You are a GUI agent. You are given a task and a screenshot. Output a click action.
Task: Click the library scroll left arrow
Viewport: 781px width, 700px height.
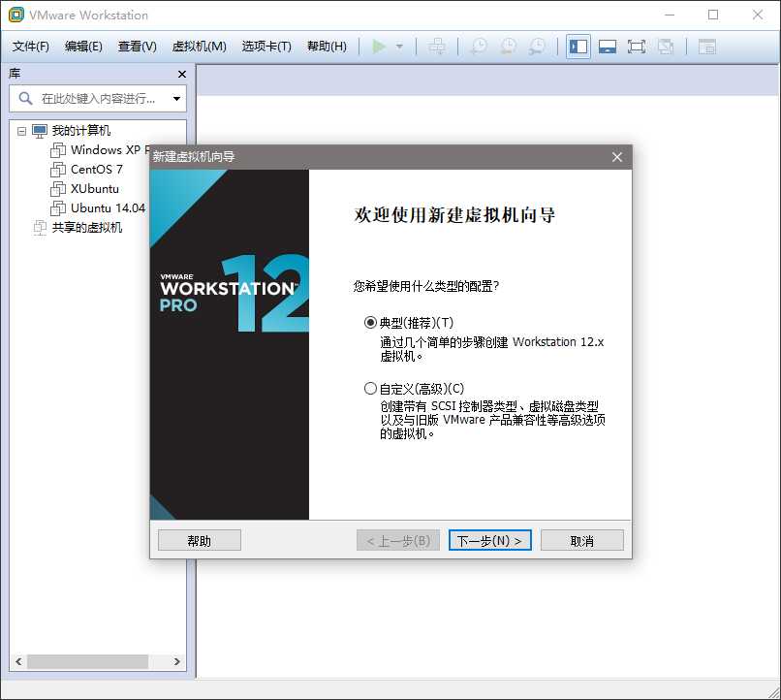tap(18, 661)
